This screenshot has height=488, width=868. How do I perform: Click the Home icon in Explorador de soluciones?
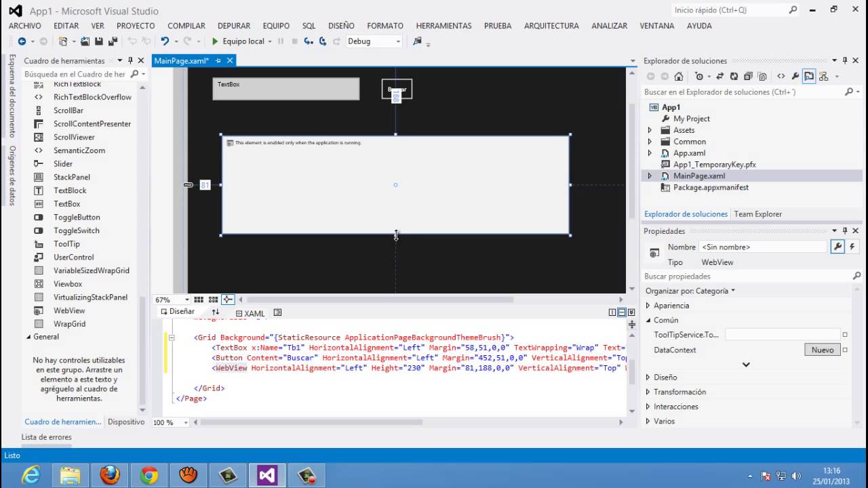point(679,77)
